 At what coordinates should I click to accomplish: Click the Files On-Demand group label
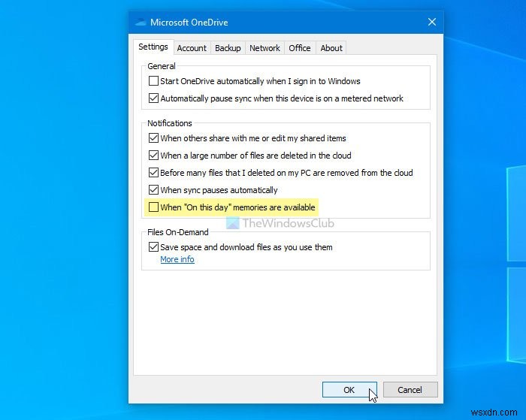[178, 232]
